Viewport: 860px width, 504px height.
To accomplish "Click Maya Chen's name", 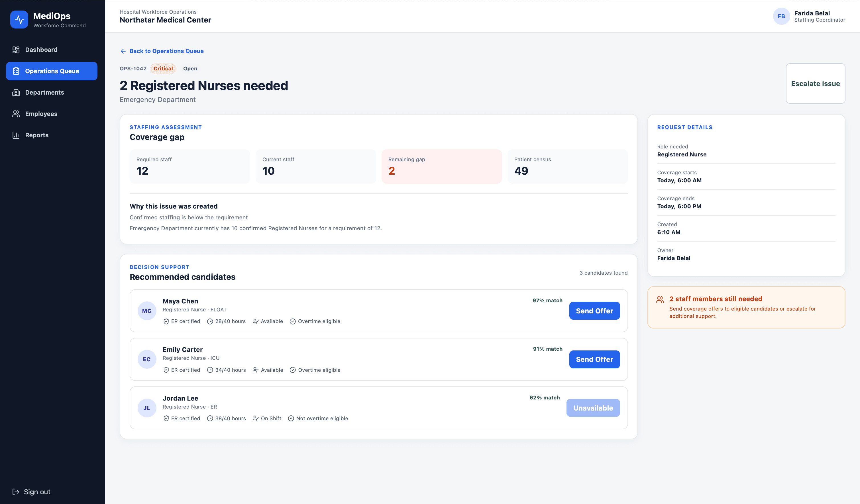I will click(x=180, y=301).
